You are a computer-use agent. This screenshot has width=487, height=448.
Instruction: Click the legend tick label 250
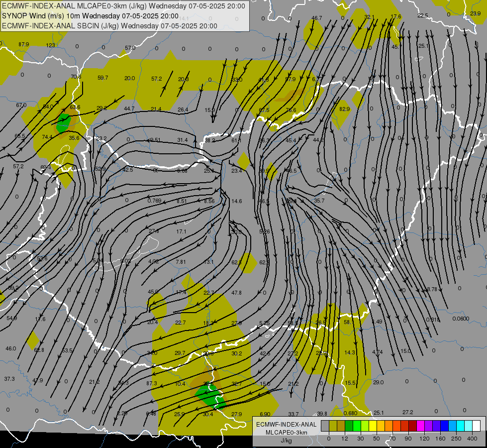456,439
